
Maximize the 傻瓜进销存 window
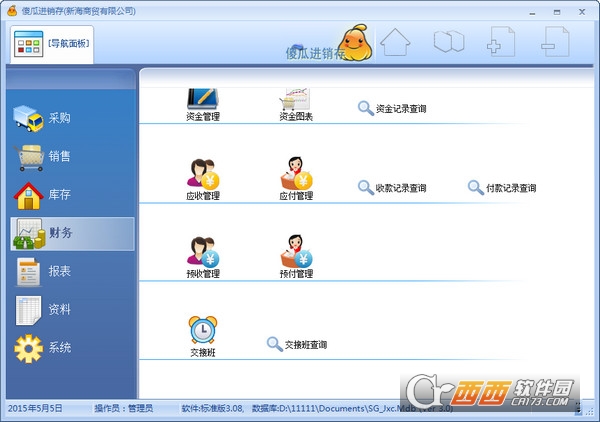(557, 12)
